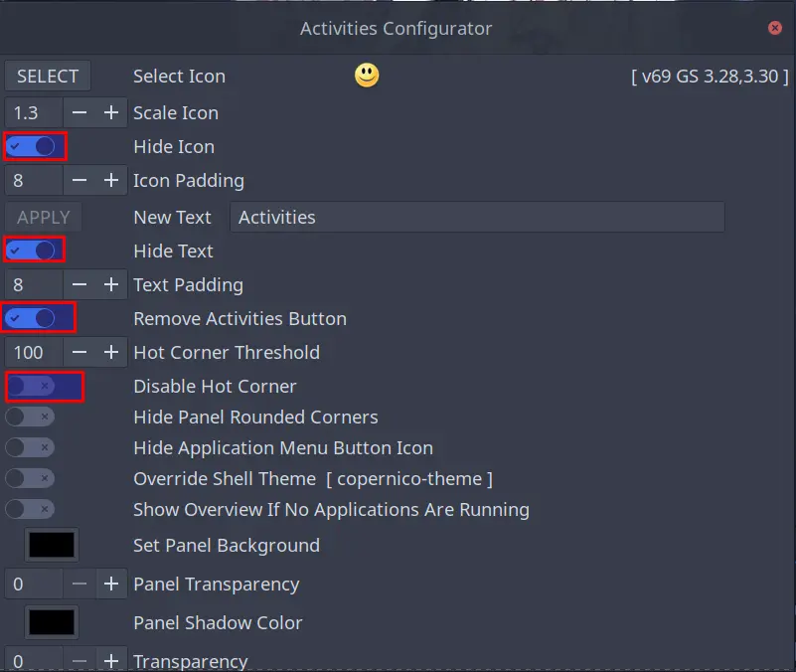Click the Icon Padding value field
This screenshot has width=796, height=672.
point(34,180)
